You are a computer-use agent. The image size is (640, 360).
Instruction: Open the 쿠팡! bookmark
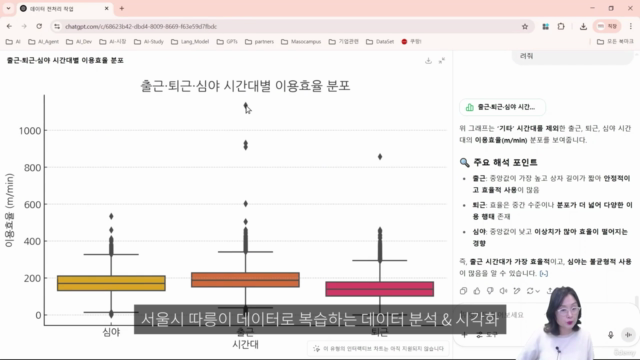click(x=411, y=42)
